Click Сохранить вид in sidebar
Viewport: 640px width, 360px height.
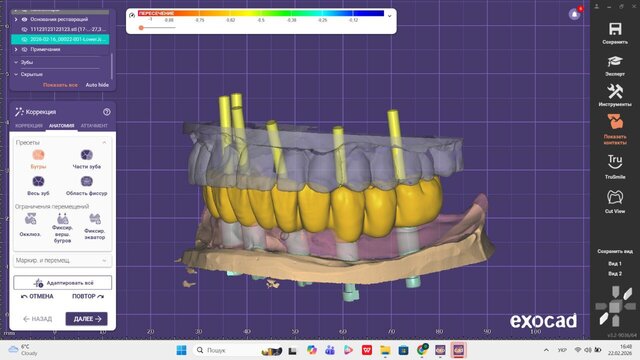pos(615,251)
